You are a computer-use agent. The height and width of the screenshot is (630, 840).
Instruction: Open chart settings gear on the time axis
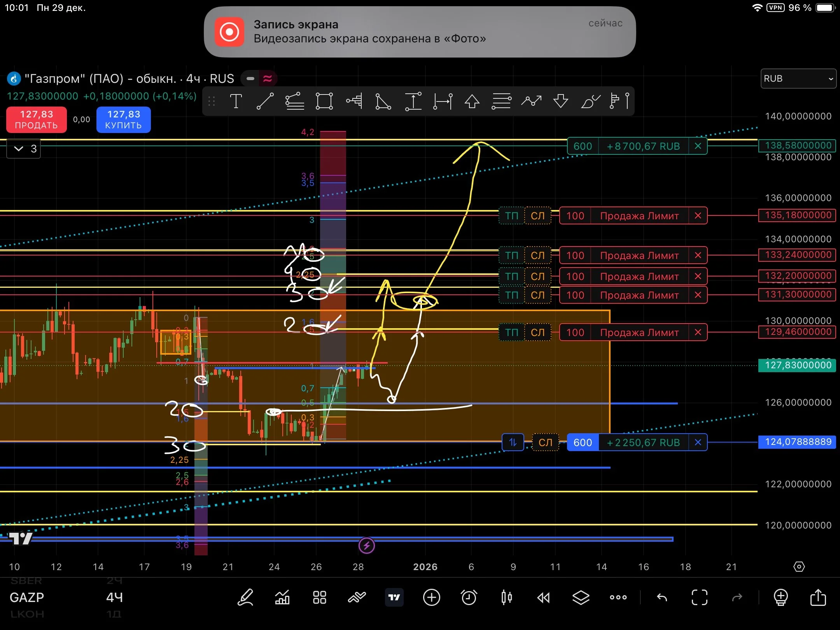click(x=799, y=567)
